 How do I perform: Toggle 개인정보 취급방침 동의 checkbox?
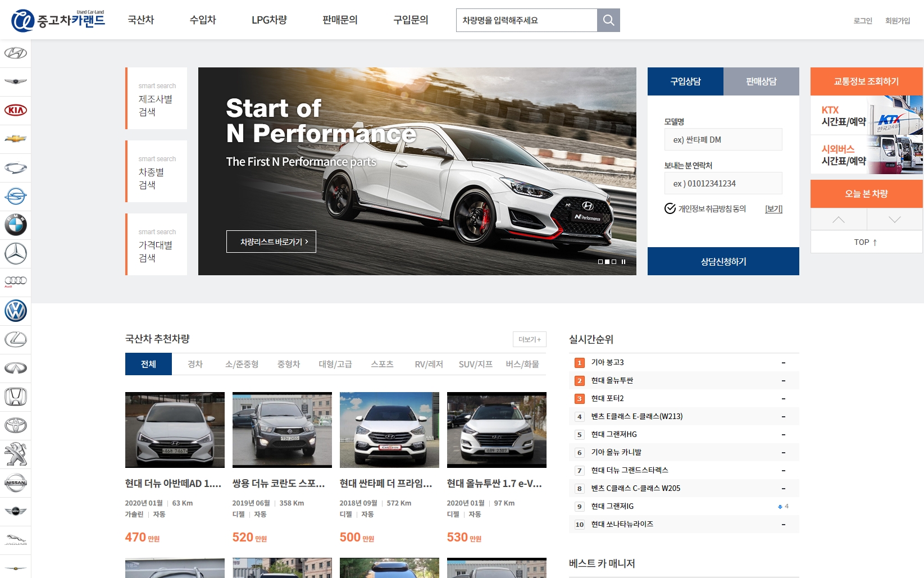(670, 208)
